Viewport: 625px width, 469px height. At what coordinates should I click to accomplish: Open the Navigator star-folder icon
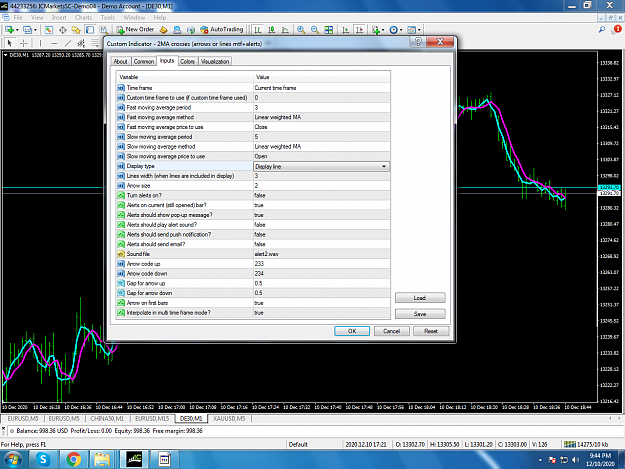(x=76, y=30)
